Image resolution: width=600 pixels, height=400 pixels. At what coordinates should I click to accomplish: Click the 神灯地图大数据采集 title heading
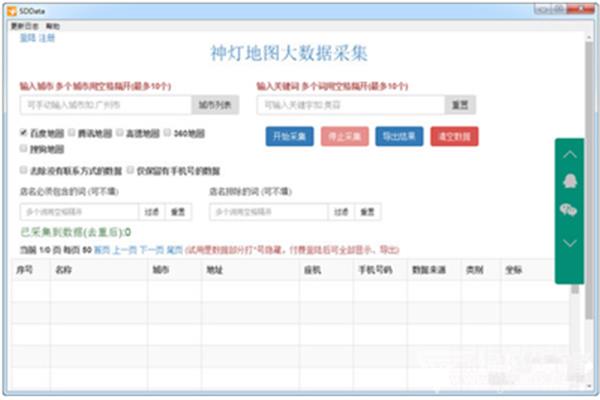tap(289, 53)
